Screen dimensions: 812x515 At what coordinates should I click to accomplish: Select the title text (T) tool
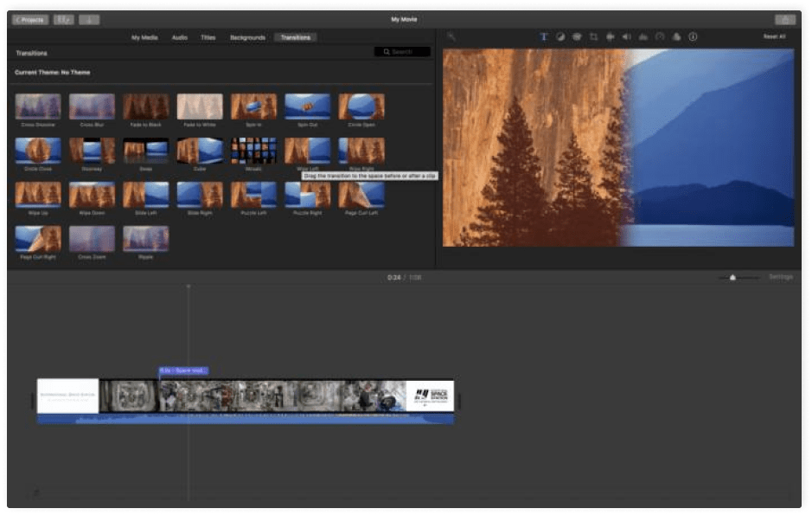544,36
